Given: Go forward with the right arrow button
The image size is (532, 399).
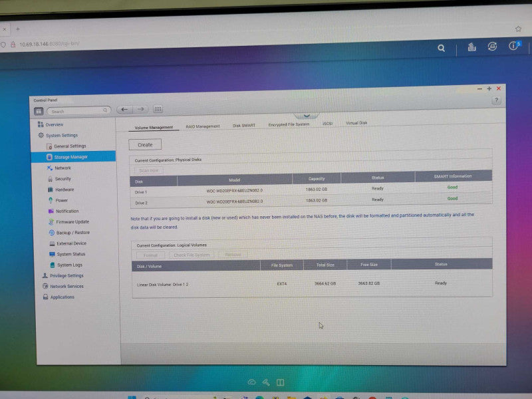Looking at the screenshot, I should tap(140, 109).
